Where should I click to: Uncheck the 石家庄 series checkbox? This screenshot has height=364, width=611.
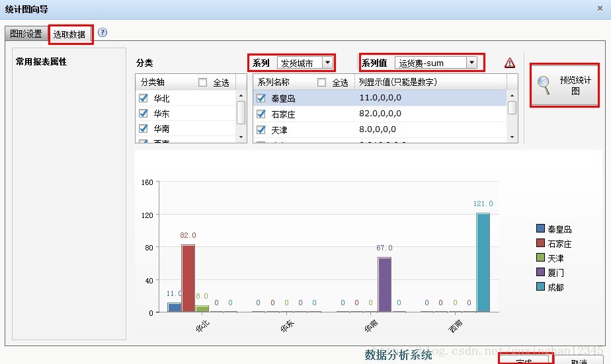click(261, 114)
